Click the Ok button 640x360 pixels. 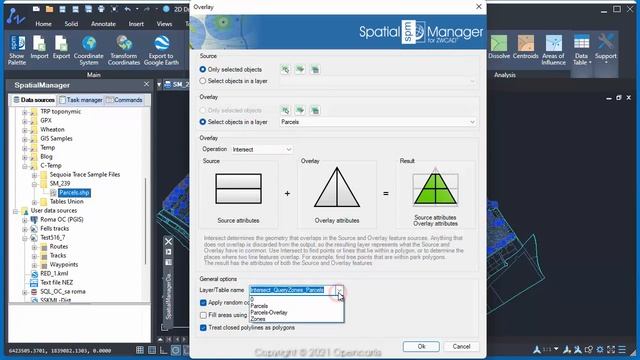tap(421, 346)
